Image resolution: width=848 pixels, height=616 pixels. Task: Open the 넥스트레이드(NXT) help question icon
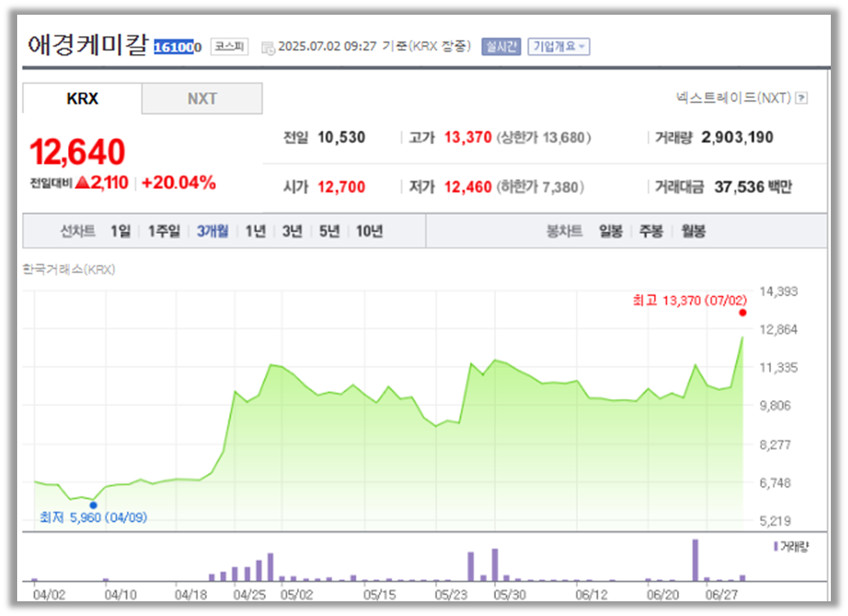click(802, 98)
